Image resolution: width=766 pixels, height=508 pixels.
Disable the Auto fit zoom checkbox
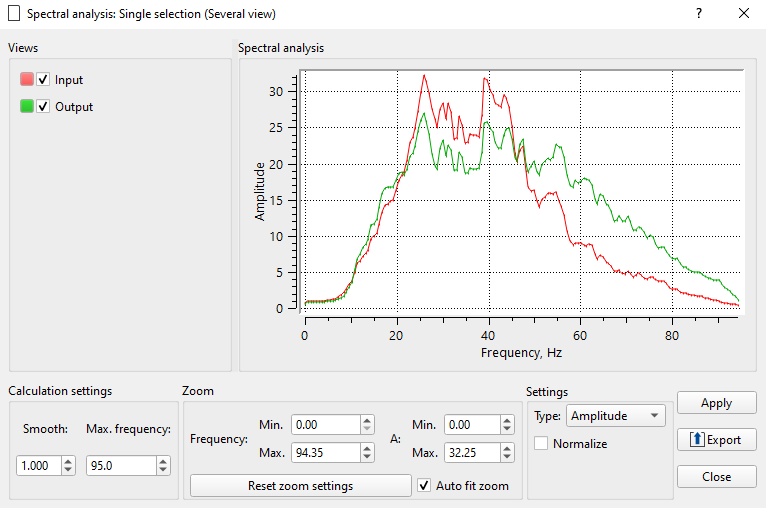click(x=425, y=486)
